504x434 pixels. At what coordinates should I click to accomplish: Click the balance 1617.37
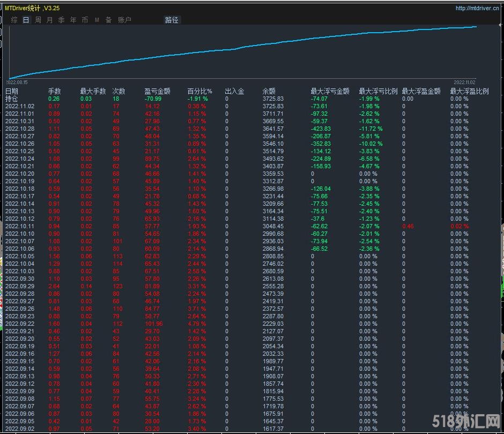click(273, 429)
